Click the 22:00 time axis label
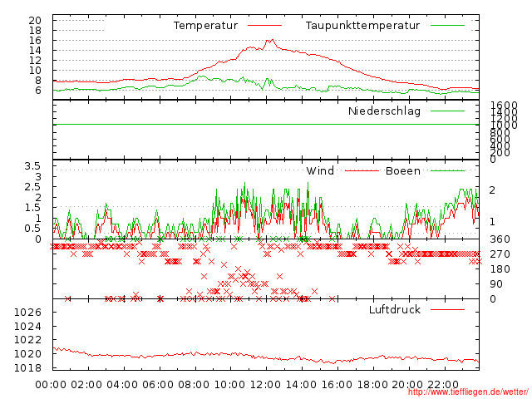The image size is (532, 399). [443, 385]
